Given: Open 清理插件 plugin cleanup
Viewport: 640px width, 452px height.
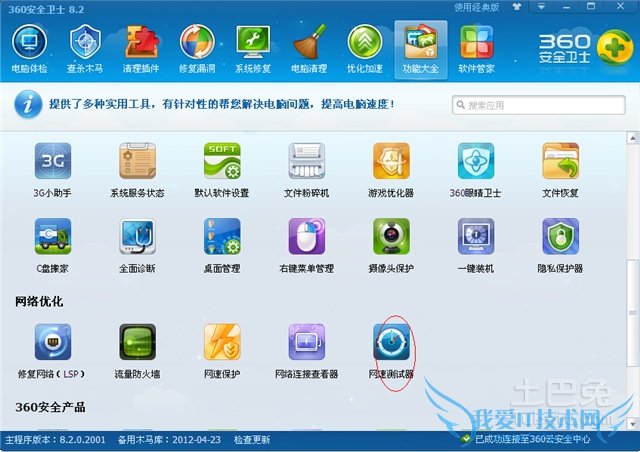Looking at the screenshot, I should point(141,49).
